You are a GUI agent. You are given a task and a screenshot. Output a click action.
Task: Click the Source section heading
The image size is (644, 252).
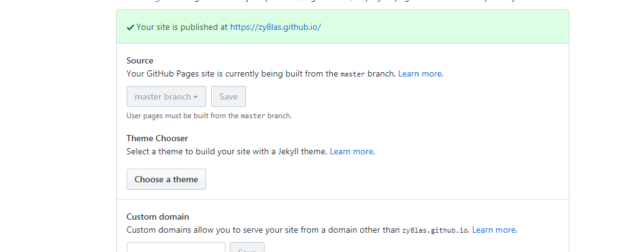tap(140, 60)
